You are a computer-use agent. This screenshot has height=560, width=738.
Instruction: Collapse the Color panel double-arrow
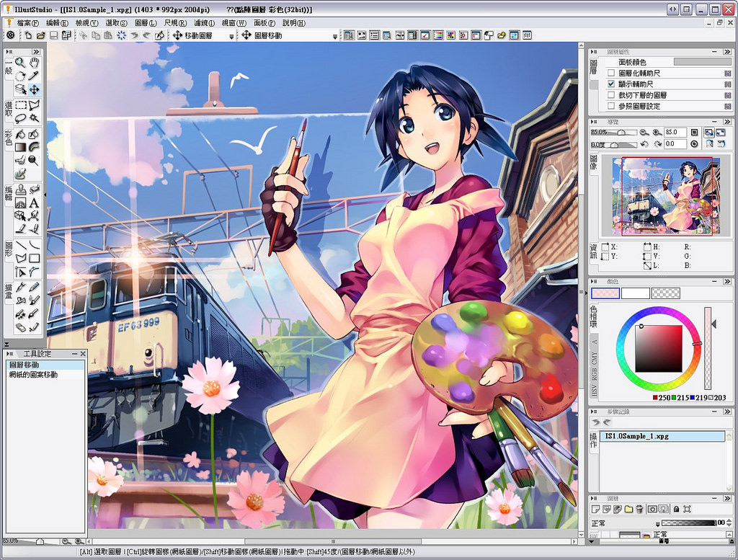coord(728,281)
